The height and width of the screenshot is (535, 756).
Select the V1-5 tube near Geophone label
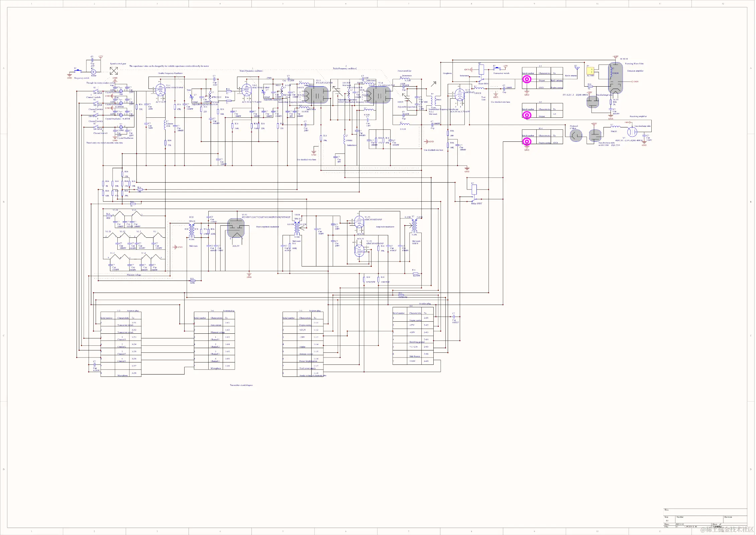tap(460, 95)
